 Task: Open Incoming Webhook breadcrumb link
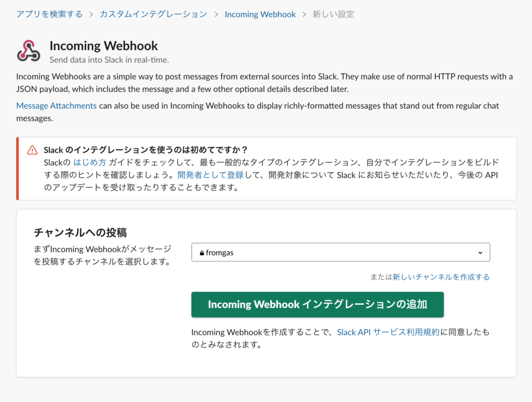[x=260, y=14]
